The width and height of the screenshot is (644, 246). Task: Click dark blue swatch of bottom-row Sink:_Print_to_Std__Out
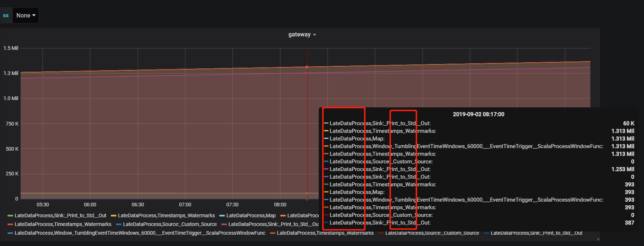[x=486, y=233]
